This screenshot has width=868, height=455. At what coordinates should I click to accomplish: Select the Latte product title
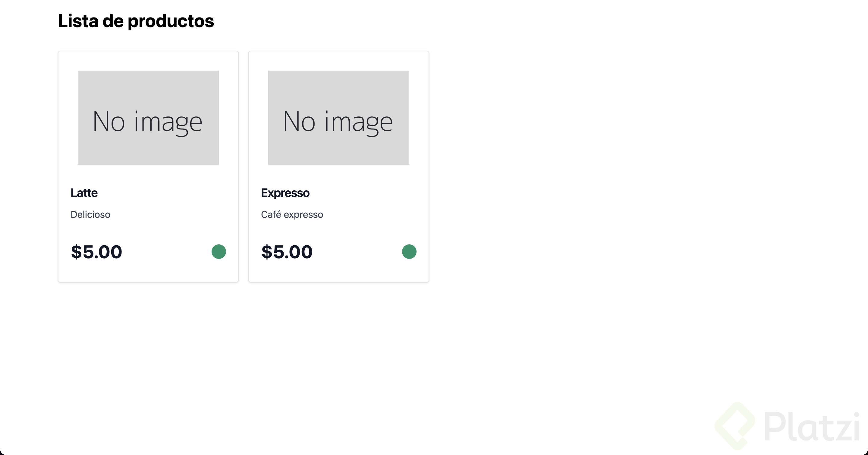point(84,193)
